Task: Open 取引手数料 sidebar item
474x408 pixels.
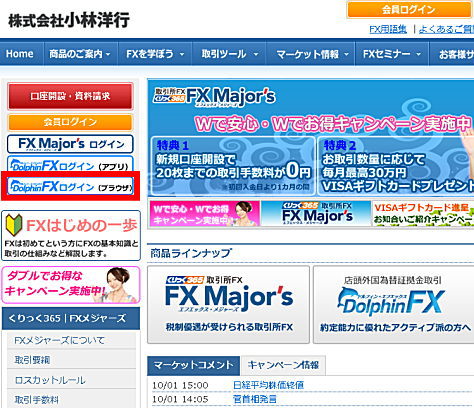Action: 71,399
